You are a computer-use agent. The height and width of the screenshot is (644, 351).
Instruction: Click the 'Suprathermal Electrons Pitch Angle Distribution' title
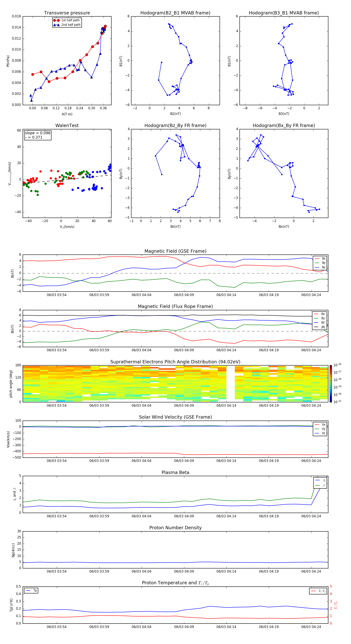pyautogui.click(x=175, y=362)
